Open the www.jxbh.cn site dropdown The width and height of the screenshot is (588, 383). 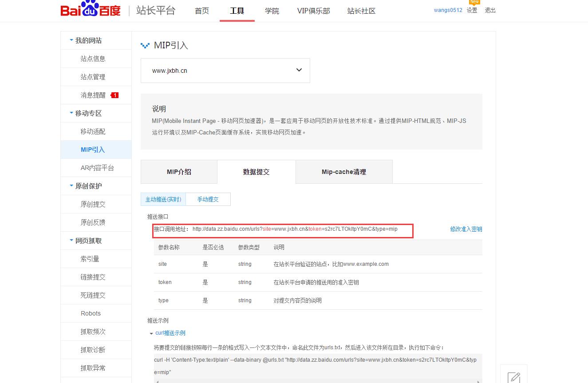click(x=225, y=70)
